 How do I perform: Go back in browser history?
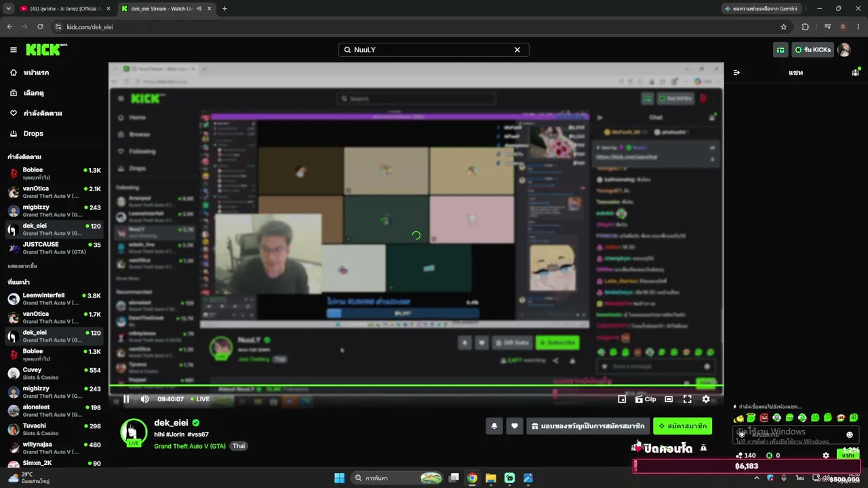point(9,26)
